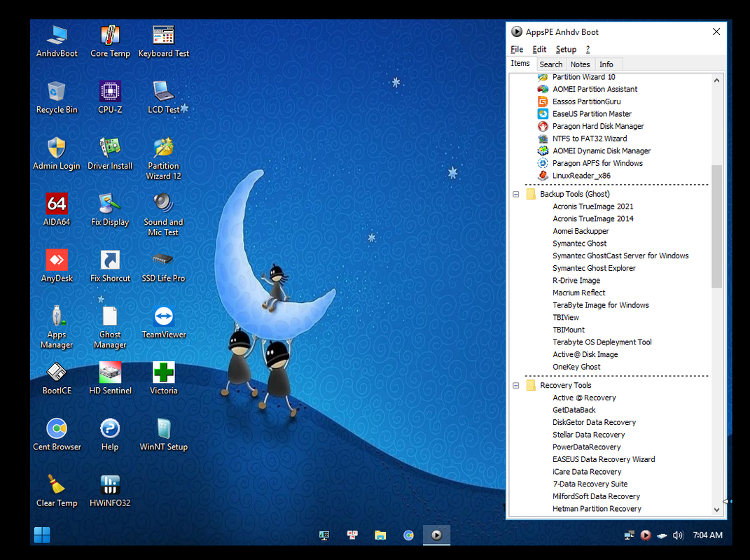Choose Symantec Ghost Explorer
This screenshot has width=750, height=560.
point(594,268)
